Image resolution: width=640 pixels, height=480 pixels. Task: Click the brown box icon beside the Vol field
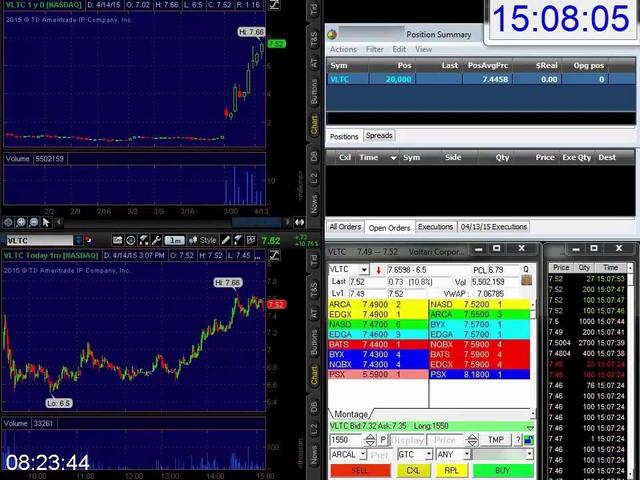(527, 281)
